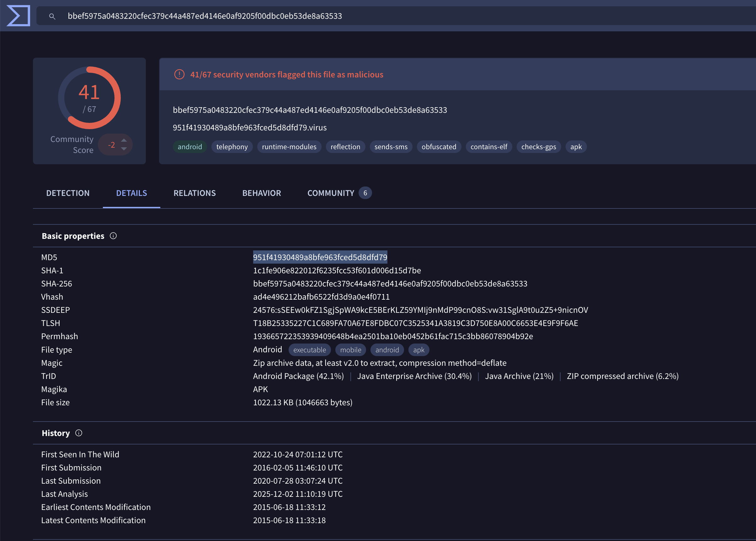
Task: Click the VirusTotal logo icon
Action: (18, 15)
